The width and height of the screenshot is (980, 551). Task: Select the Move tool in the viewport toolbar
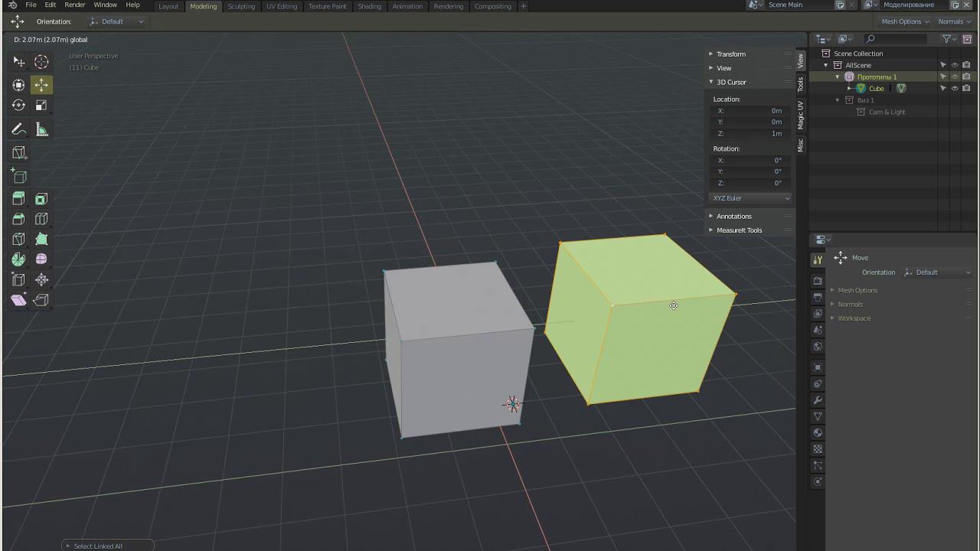[x=41, y=85]
